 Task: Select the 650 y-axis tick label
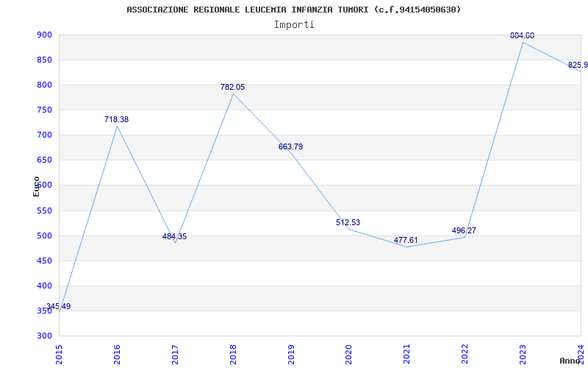44,160
